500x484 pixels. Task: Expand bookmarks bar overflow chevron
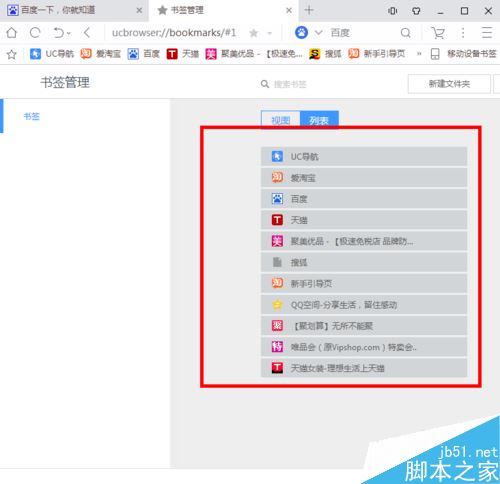point(419,54)
